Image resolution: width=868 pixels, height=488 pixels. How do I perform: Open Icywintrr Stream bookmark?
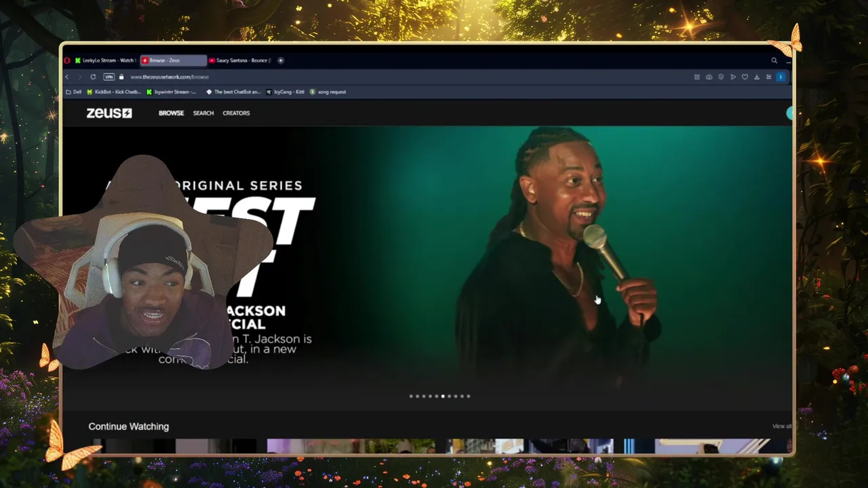(x=172, y=91)
